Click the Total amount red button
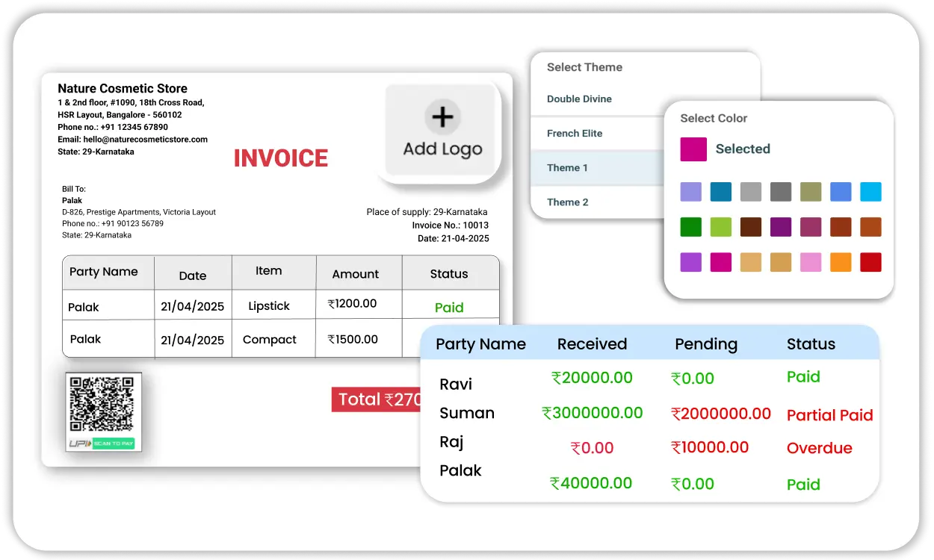934x560 pixels. (x=377, y=399)
